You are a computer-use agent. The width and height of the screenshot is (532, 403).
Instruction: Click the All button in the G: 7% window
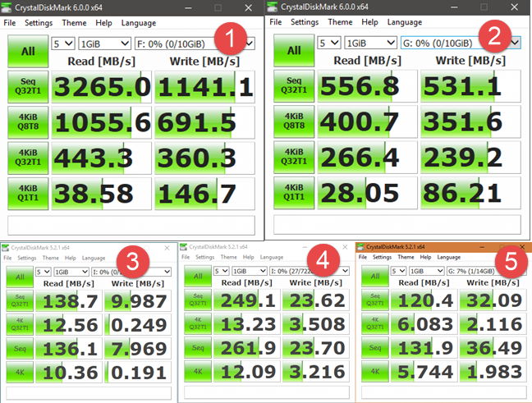click(x=375, y=277)
